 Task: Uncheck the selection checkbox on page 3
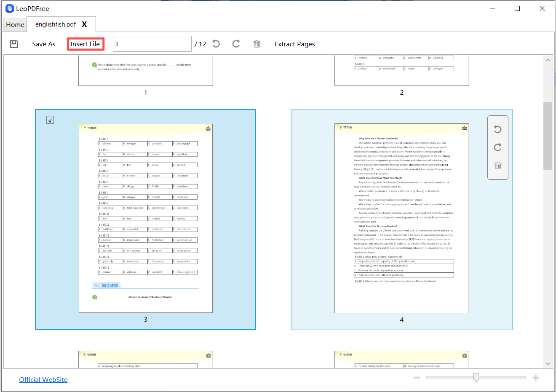click(x=50, y=120)
